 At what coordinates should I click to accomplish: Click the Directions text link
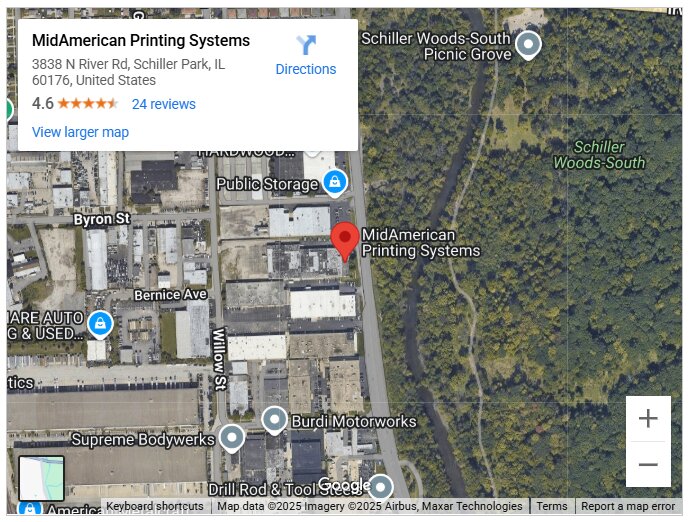point(306,69)
